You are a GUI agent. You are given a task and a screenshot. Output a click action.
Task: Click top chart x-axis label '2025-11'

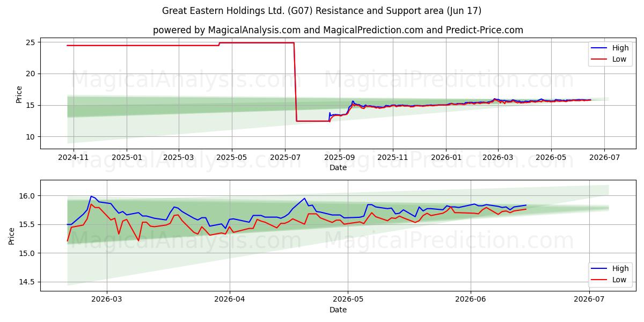click(392, 158)
